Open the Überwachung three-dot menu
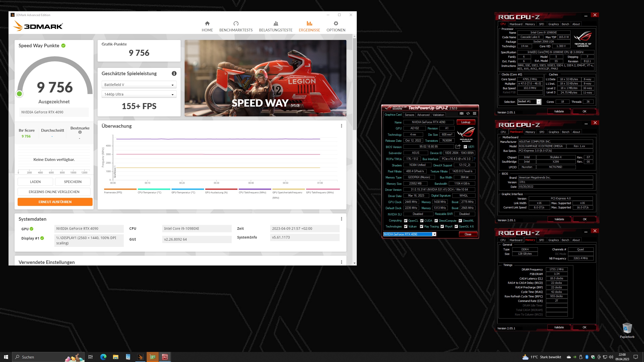The height and width of the screenshot is (362, 644). pyautogui.click(x=341, y=126)
